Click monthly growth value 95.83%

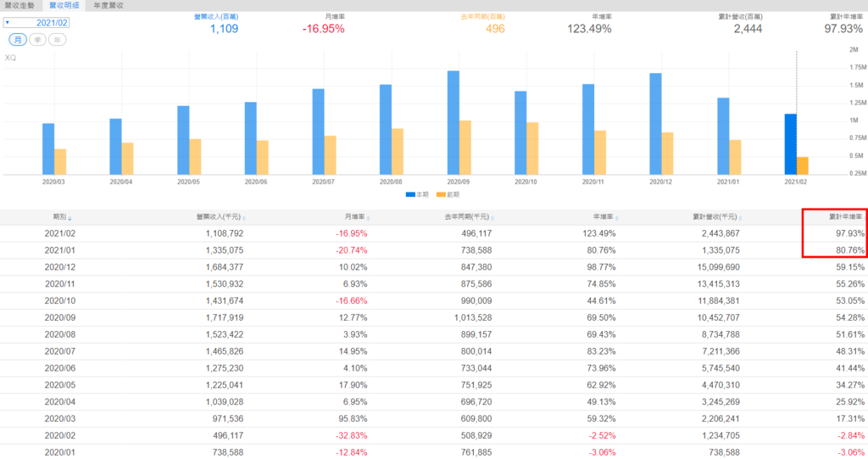353,418
